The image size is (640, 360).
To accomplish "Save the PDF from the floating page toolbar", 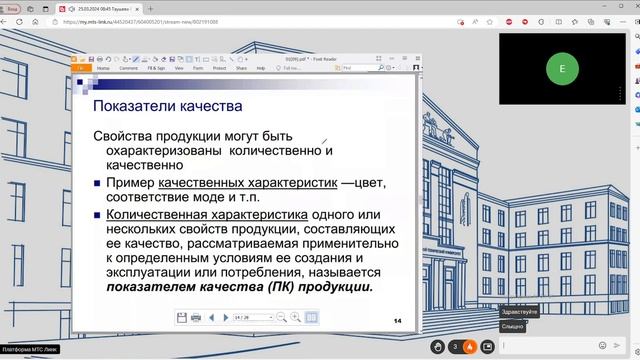I will point(182,318).
